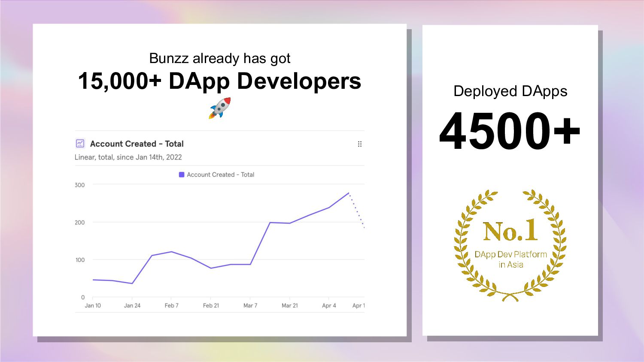Click the chart icon beside Account Created
This screenshot has width=644, height=362.
coord(80,144)
